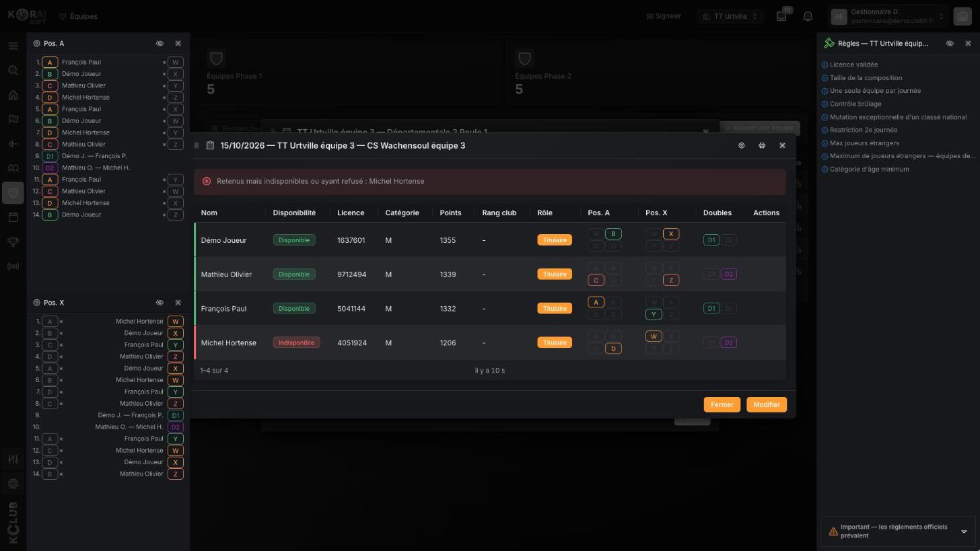Open the hamburger menu in sidebar
Screen dimensions: 980x551
[x=13, y=46]
